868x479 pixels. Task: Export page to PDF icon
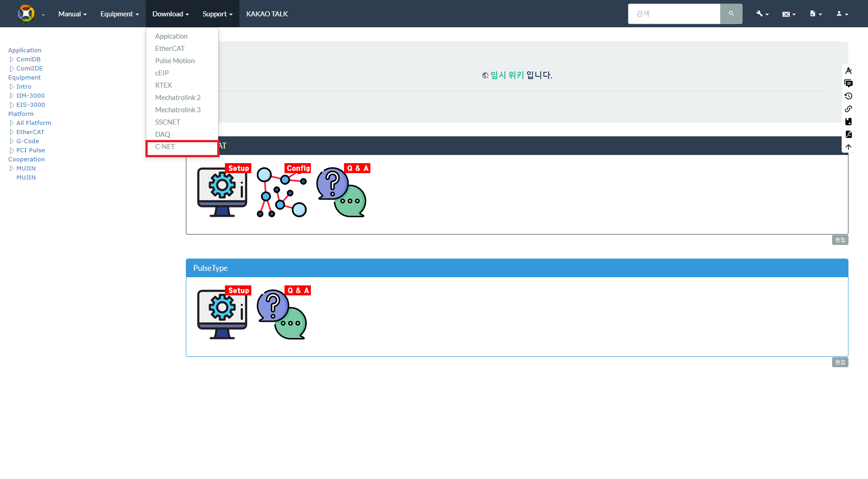tap(848, 135)
